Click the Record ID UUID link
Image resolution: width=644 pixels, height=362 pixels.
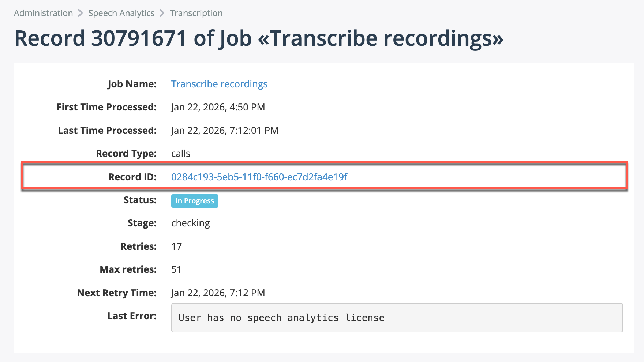tap(259, 177)
